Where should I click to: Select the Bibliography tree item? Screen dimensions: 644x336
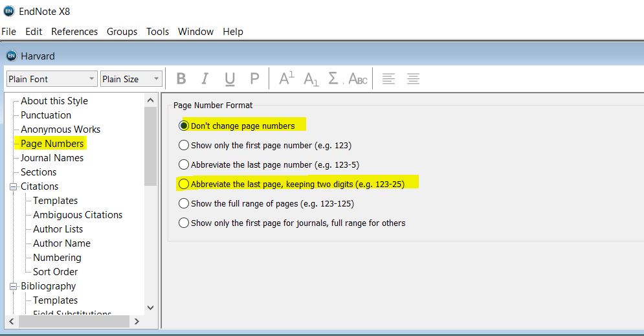coord(49,286)
